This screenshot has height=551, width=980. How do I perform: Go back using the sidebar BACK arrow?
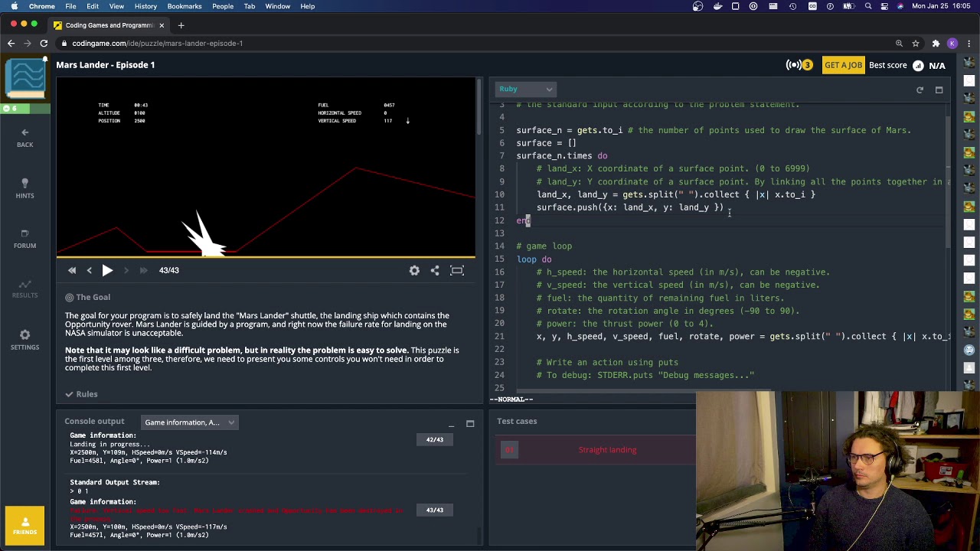pos(24,138)
